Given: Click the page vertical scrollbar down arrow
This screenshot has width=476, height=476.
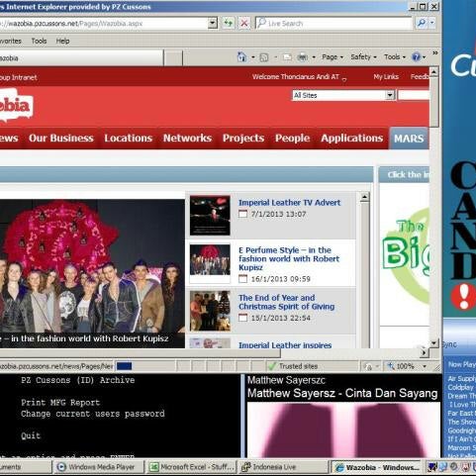Looking at the screenshot, I should [x=434, y=343].
